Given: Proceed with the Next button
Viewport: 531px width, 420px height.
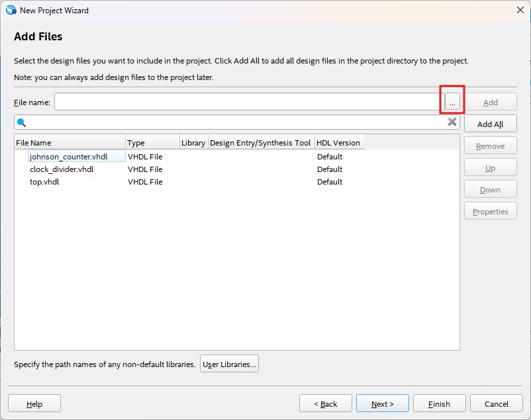Looking at the screenshot, I should tap(382, 403).
